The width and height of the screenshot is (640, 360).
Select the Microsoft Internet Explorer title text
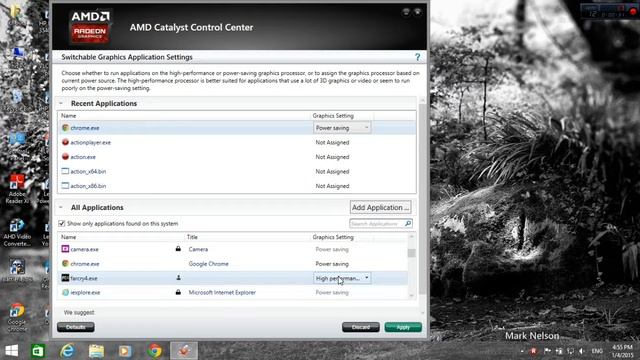click(222, 292)
